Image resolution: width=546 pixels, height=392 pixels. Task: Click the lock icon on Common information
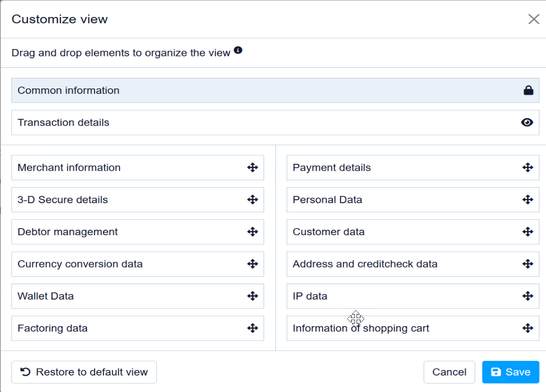tap(528, 90)
